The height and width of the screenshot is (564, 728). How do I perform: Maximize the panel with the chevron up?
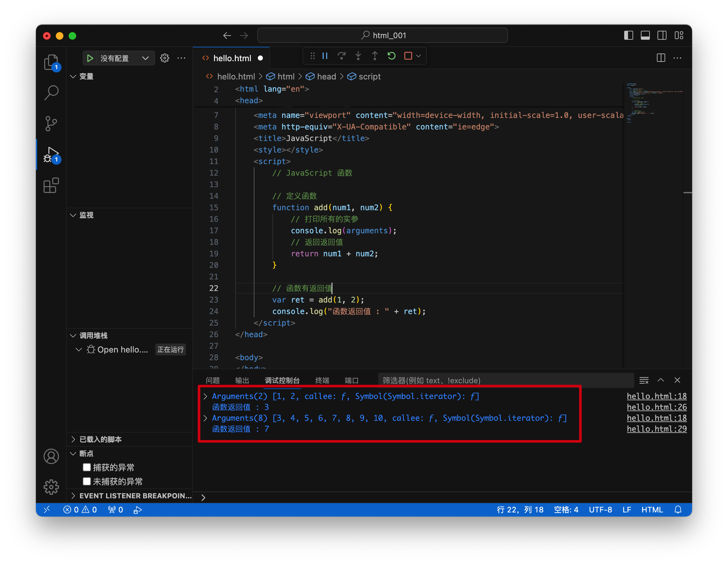(x=661, y=380)
